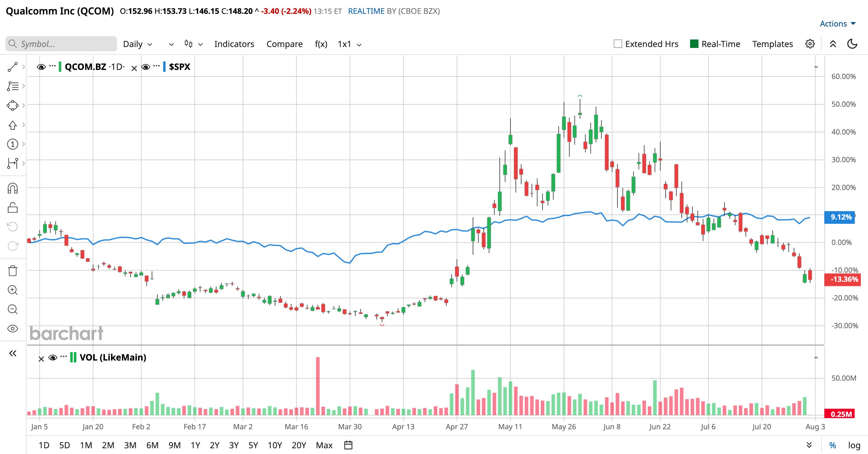Switch to dark mode moon icon

[x=852, y=44]
